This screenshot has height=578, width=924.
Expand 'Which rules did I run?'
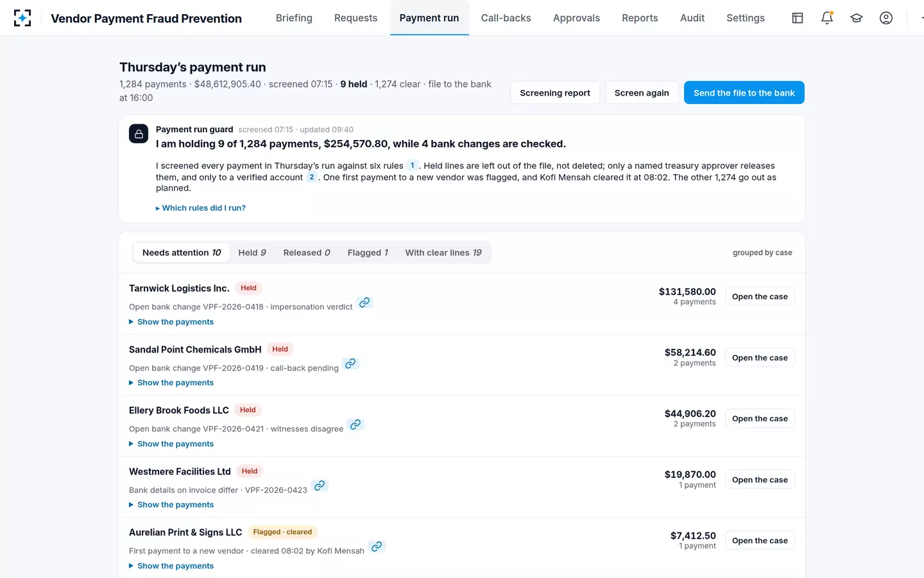[201, 208]
